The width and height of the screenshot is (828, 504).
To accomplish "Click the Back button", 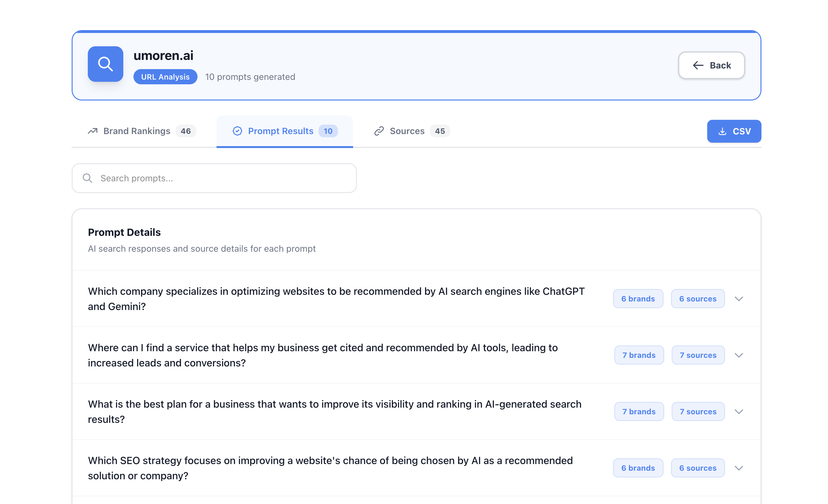I will tap(711, 65).
